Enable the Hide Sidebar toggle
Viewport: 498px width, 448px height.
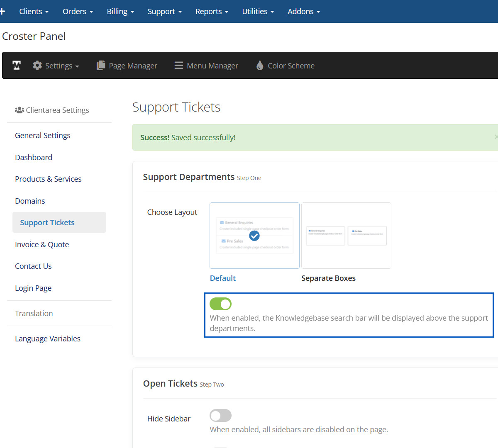coord(220,415)
